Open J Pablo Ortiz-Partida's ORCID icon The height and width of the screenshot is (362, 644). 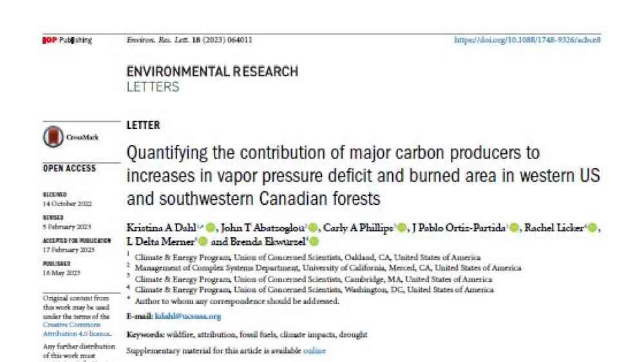pyautogui.click(x=514, y=227)
